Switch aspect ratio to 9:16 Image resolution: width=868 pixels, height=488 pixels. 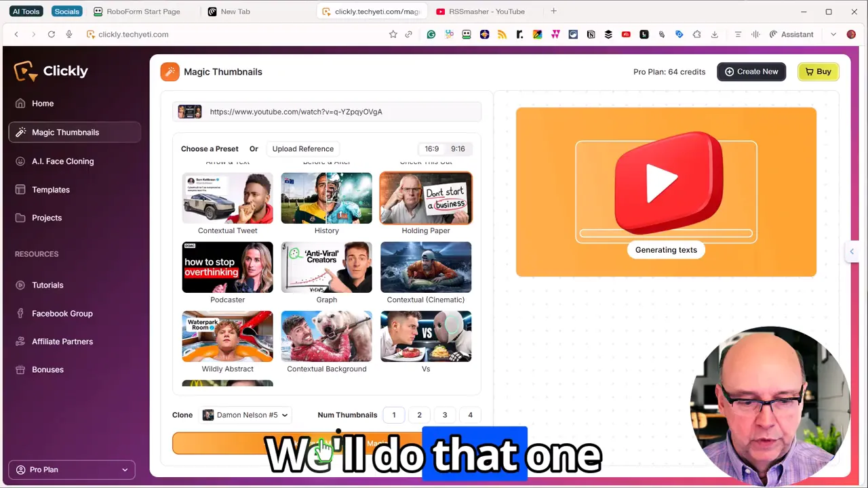tap(458, 148)
